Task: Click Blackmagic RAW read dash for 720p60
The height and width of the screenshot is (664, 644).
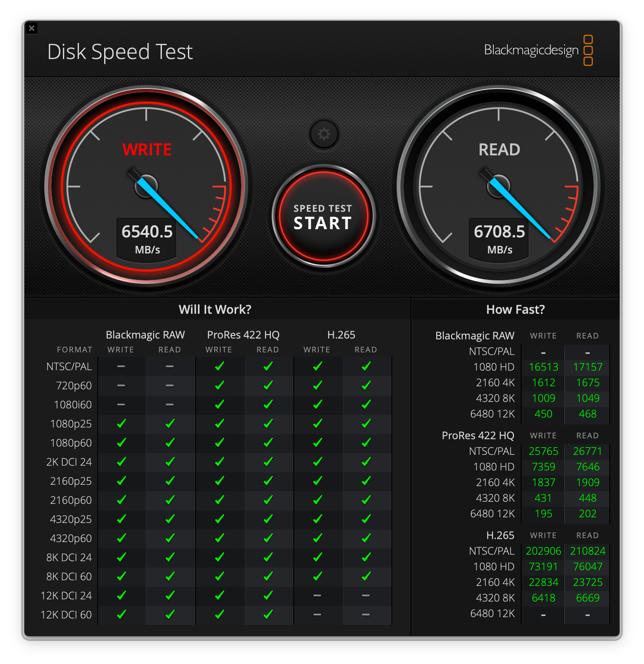Action: (170, 385)
